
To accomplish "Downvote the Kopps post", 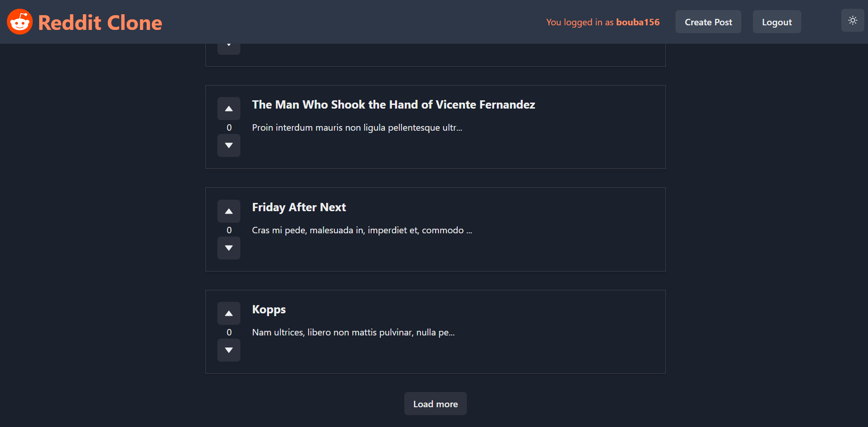I will click(x=229, y=350).
